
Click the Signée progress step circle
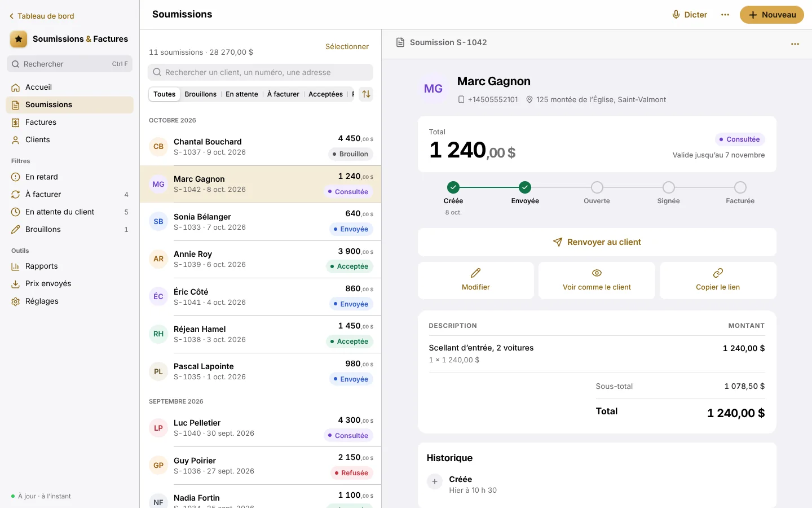tap(669, 187)
